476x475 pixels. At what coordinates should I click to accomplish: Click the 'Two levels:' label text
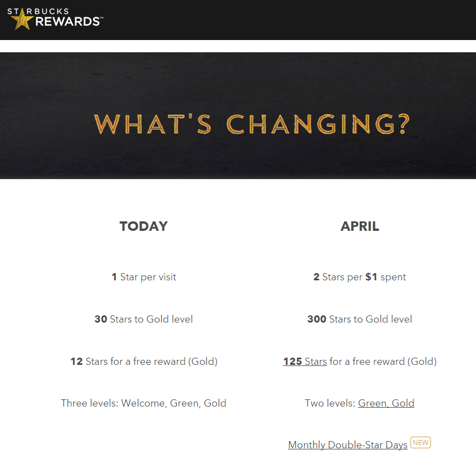(x=330, y=403)
